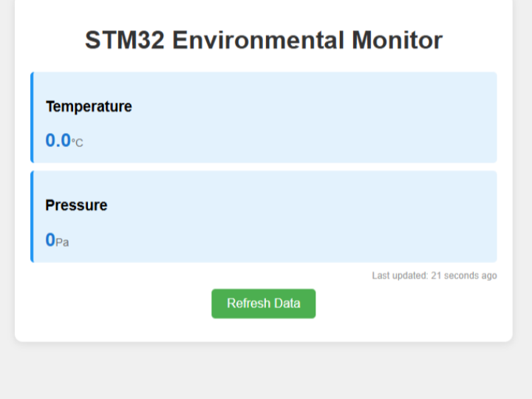The image size is (532, 399).
Task: Click the blue accent bar on Pressure card
Action: (x=32, y=216)
